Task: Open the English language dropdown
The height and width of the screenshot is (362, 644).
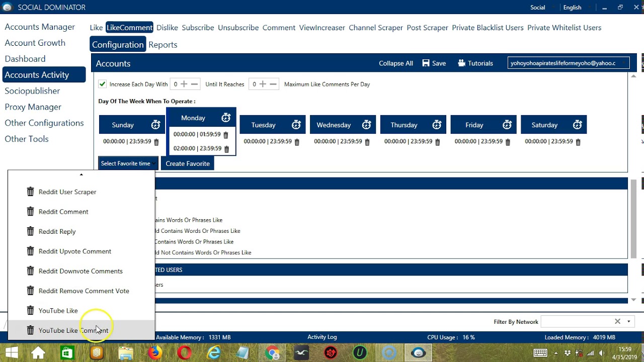Action: tap(576, 8)
